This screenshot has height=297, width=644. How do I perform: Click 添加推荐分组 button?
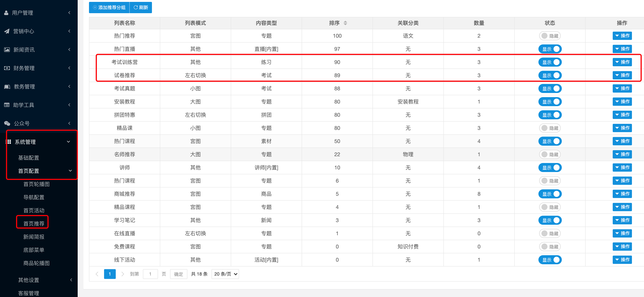coord(109,8)
